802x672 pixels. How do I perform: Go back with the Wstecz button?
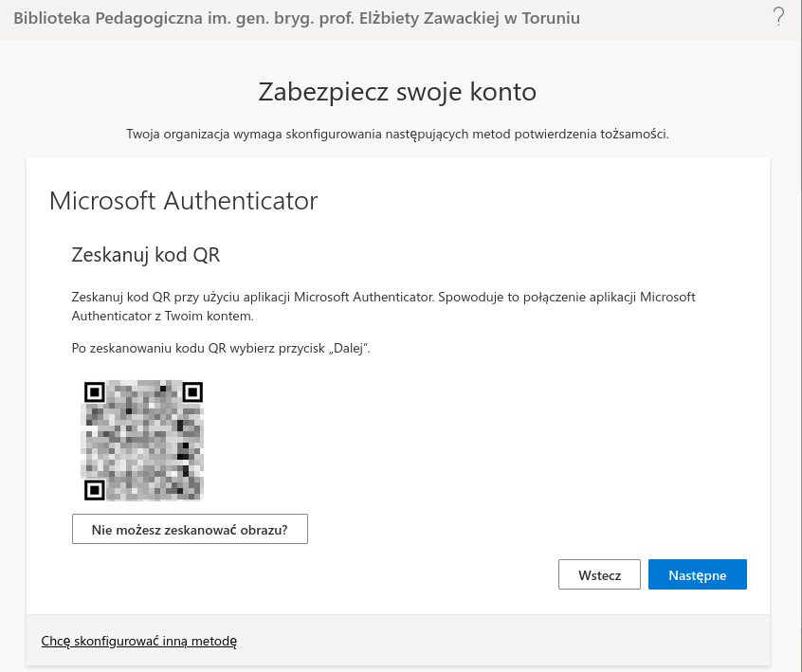(x=599, y=574)
